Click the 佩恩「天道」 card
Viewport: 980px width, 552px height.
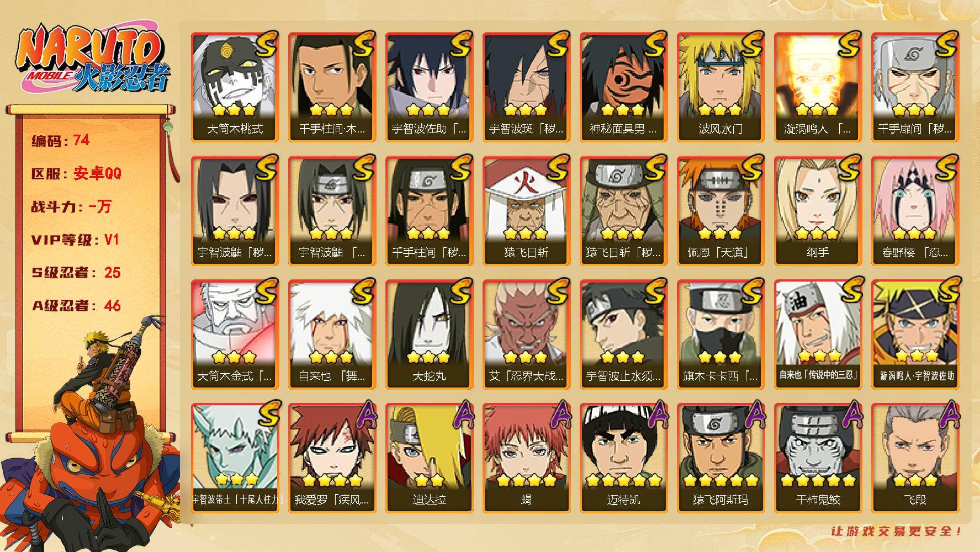(x=721, y=210)
